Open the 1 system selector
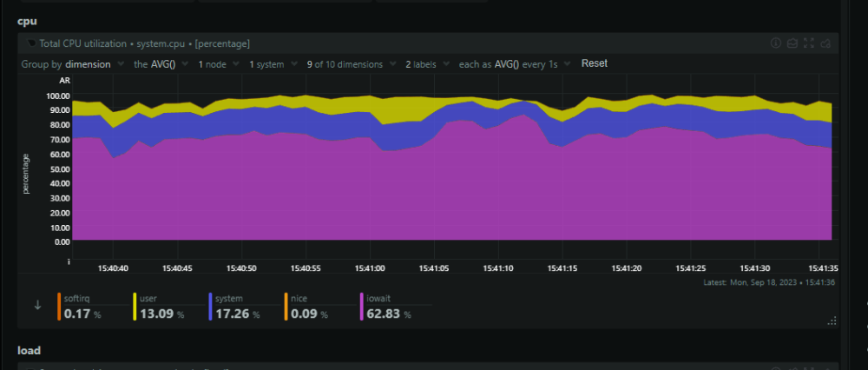The width and height of the screenshot is (868, 370). tap(273, 64)
